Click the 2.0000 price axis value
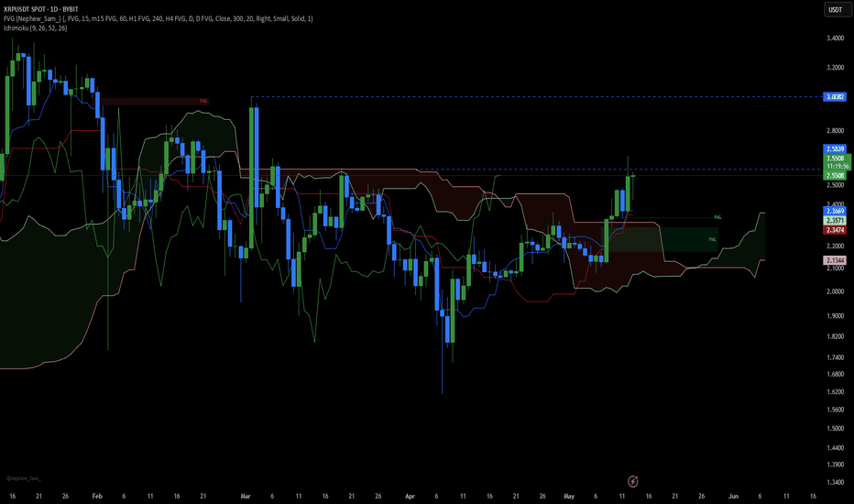 point(835,291)
